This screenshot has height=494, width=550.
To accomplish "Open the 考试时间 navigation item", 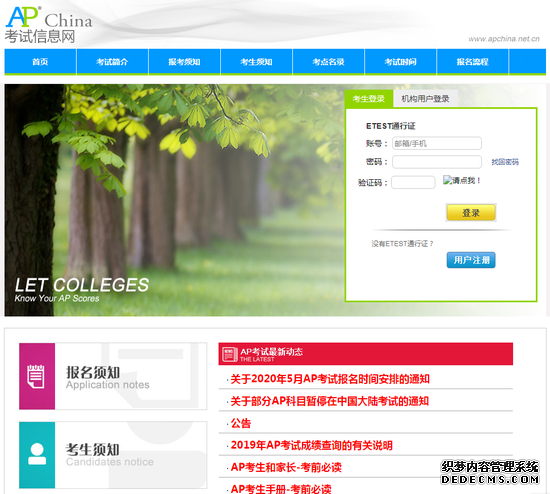I will 401,62.
